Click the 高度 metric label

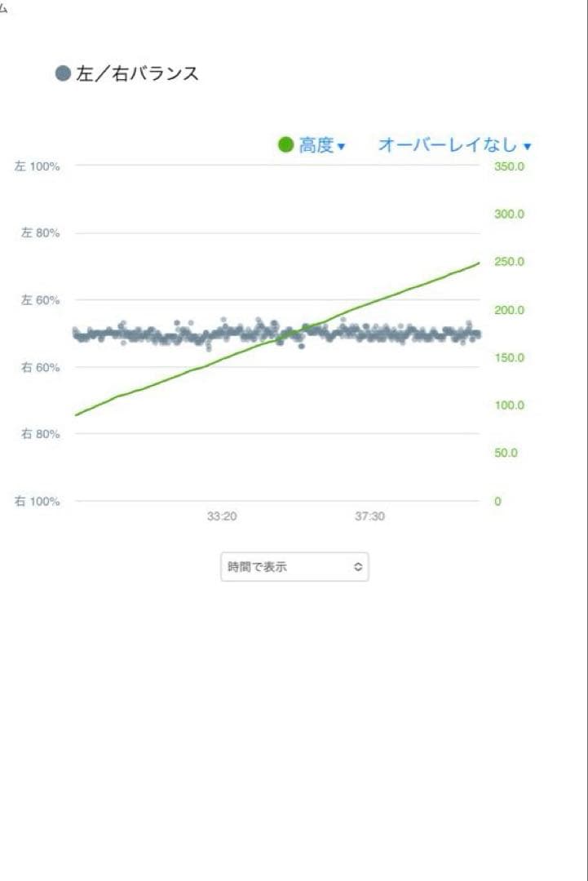[316, 145]
